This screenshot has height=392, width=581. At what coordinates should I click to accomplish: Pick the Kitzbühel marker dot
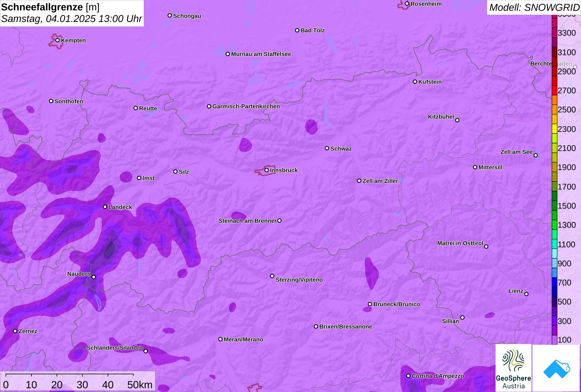click(457, 120)
